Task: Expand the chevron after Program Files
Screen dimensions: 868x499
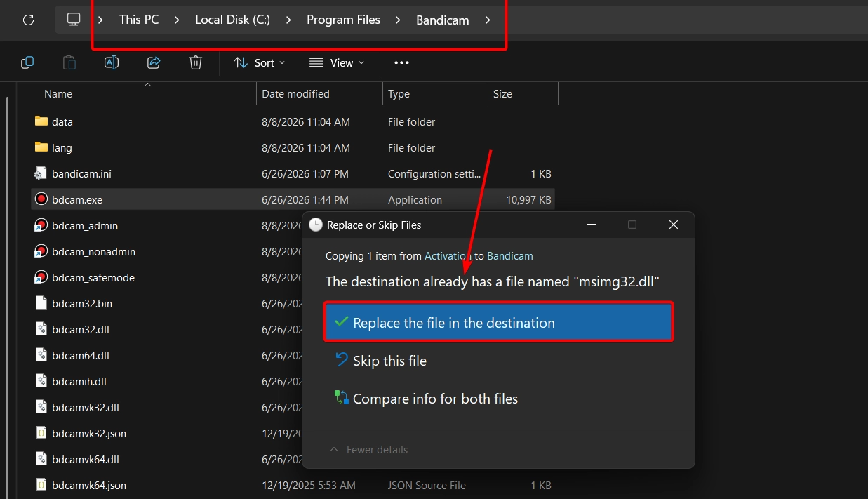Action: click(399, 20)
